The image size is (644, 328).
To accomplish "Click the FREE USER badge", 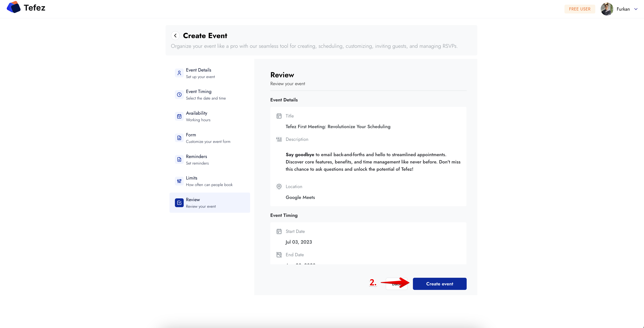I will [580, 9].
